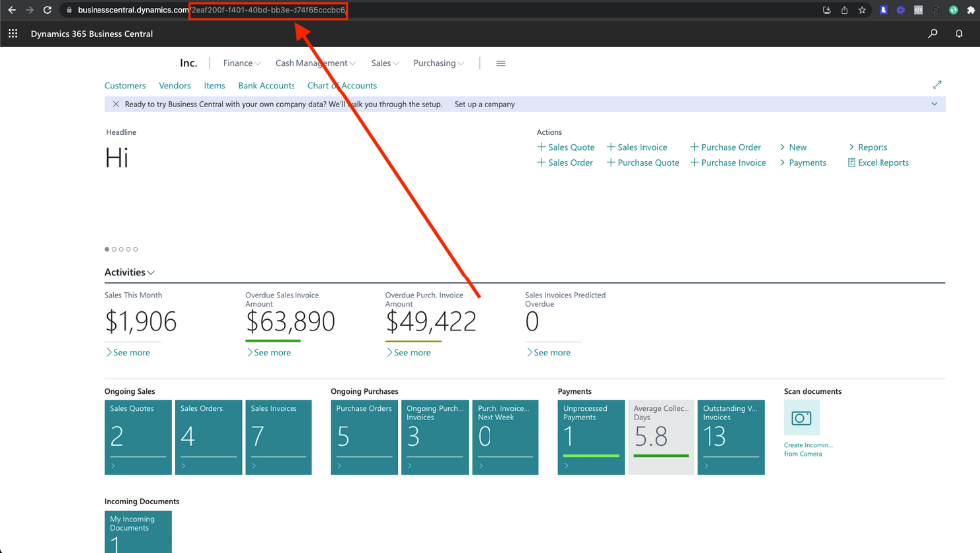980x553 pixels.
Task: Click the expand page arrows icon
Action: (x=936, y=86)
